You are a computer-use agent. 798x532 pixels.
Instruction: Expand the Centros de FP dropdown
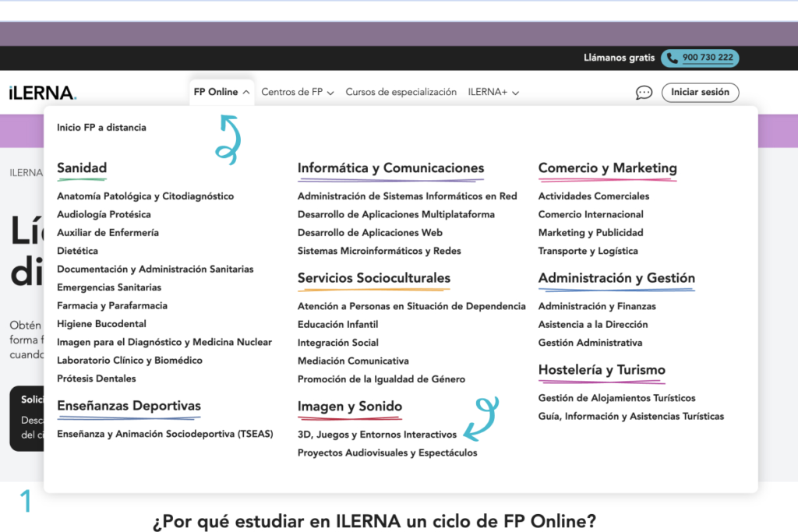pos(297,92)
